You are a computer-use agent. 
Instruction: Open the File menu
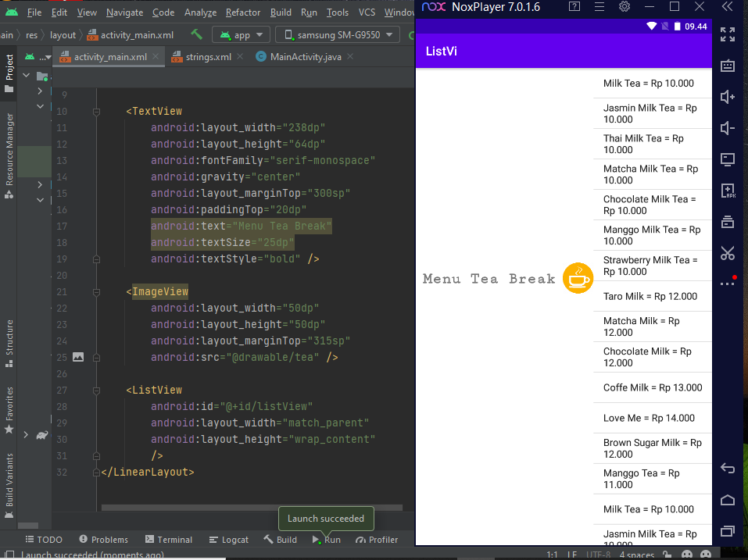click(34, 12)
